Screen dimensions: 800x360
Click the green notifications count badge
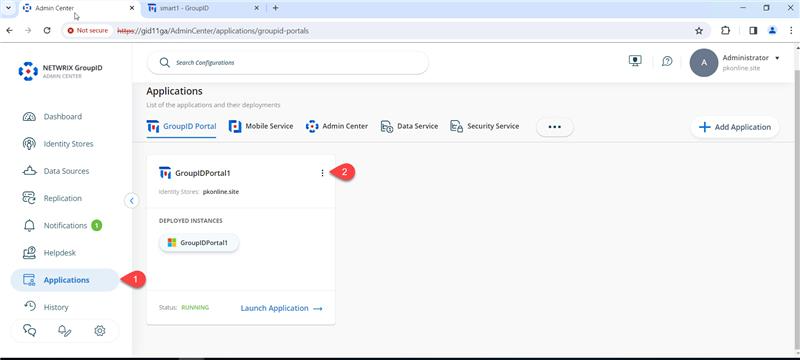[96, 225]
